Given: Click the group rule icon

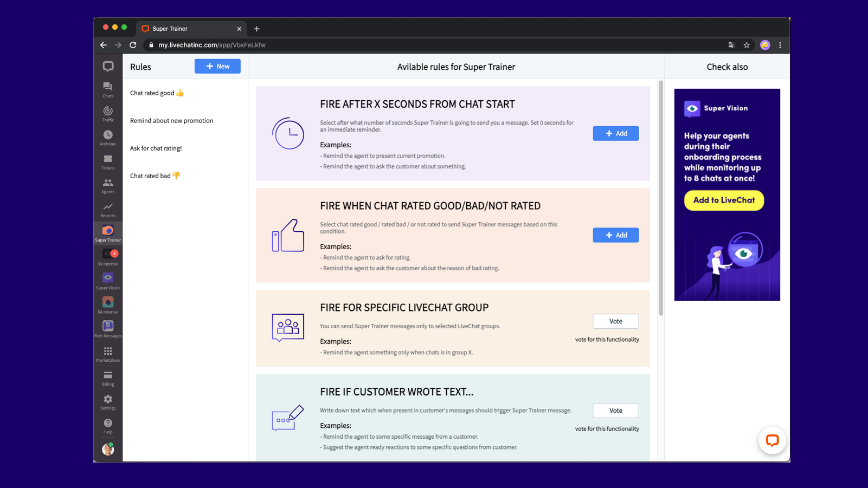Looking at the screenshot, I should coord(288,328).
